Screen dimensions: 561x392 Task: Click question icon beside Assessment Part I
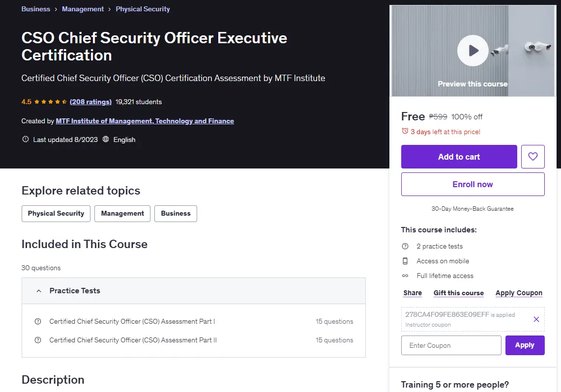coord(37,321)
